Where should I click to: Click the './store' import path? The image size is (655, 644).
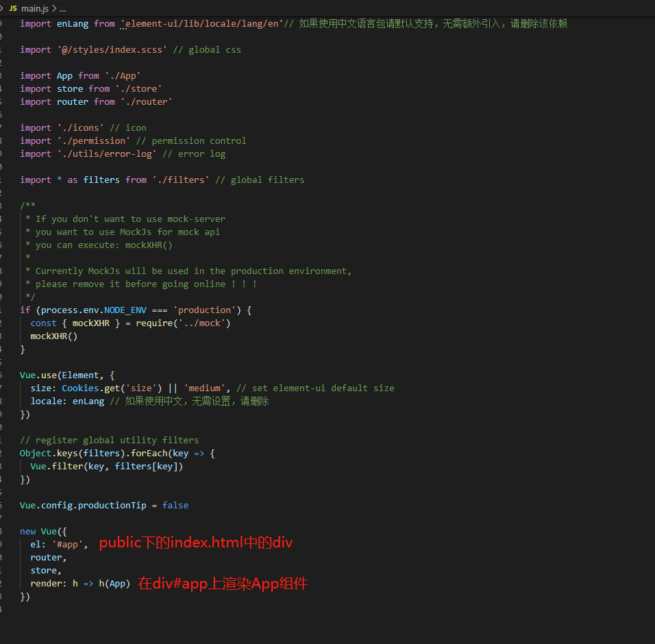point(138,88)
